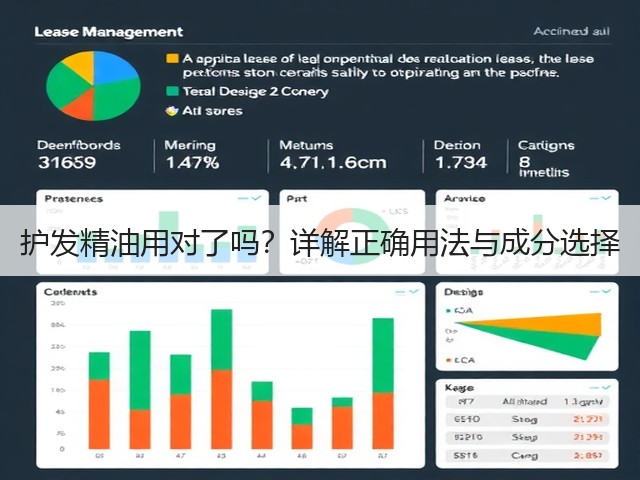
Task: Select the Kage row containing "Stog"
Action: (x=527, y=419)
